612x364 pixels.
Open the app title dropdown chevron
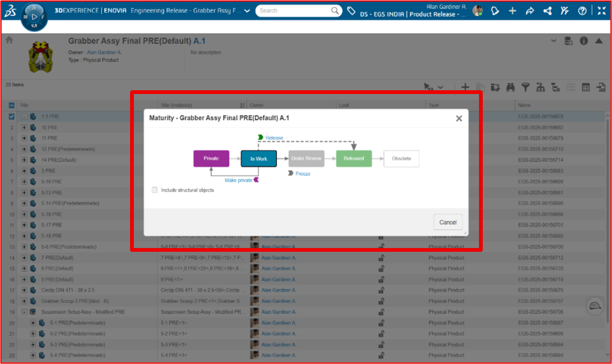[x=247, y=11]
